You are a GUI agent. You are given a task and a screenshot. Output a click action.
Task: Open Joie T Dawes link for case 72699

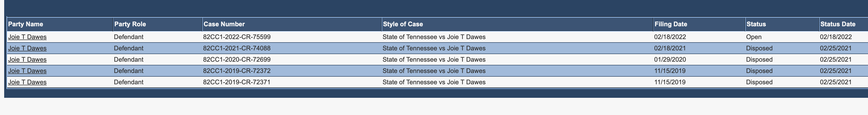pos(27,59)
